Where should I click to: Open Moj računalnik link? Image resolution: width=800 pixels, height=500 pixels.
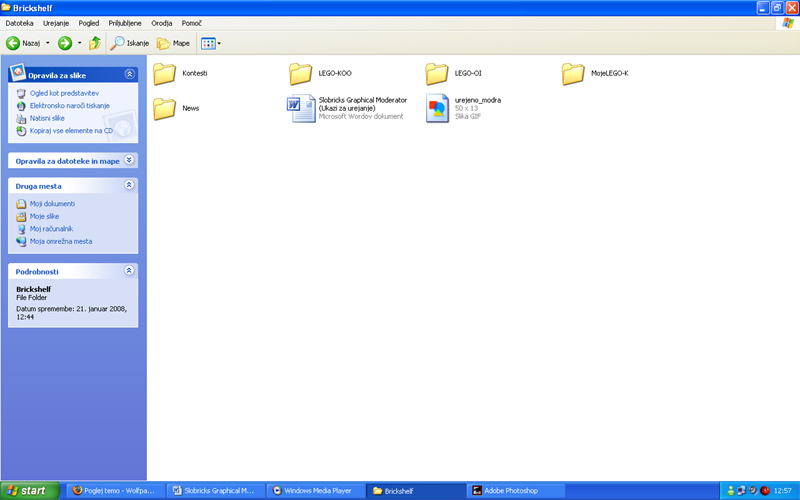point(52,229)
